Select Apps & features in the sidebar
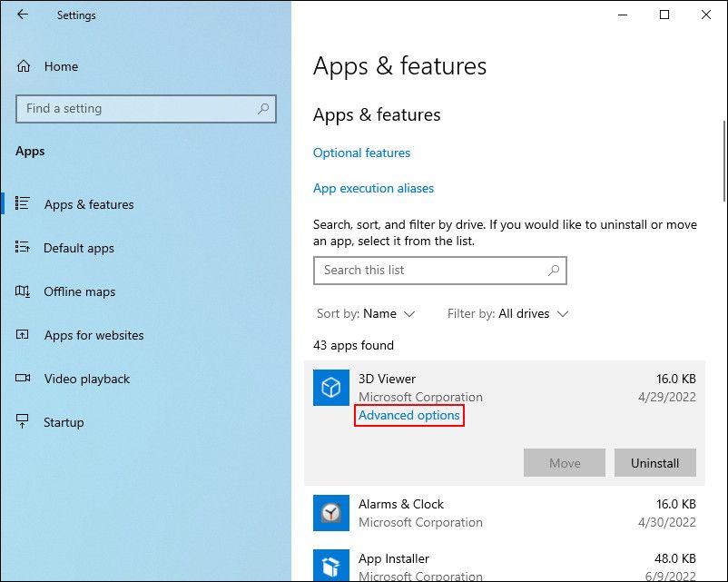The height and width of the screenshot is (582, 728). [89, 204]
